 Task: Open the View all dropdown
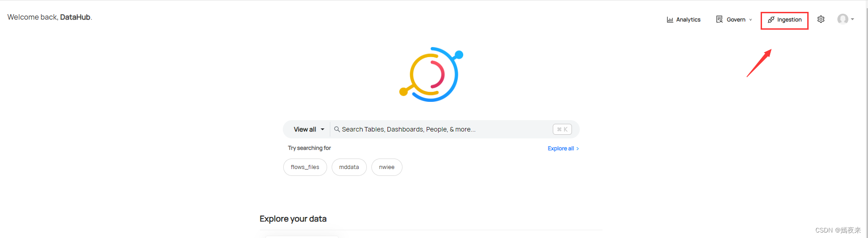coord(309,129)
